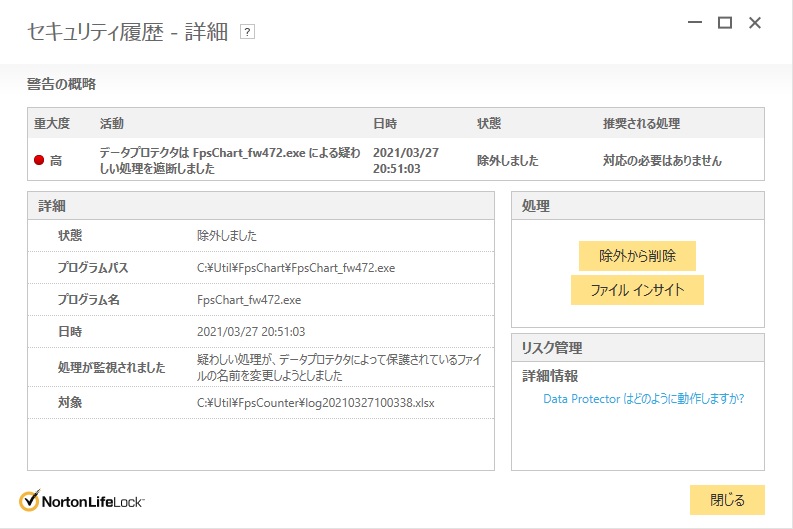Select the プログラムパス value C:\Util\FpsChart path

[x=296, y=268]
